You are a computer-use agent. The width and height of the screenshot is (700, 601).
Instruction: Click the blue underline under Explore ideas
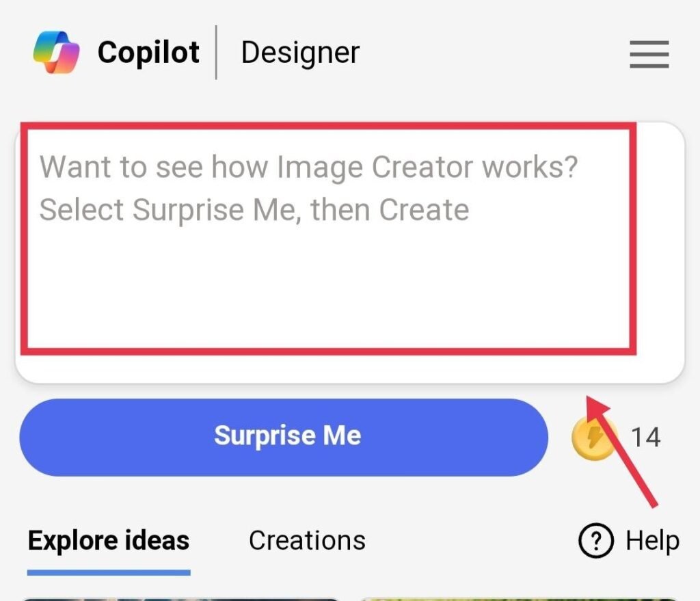coord(109,572)
